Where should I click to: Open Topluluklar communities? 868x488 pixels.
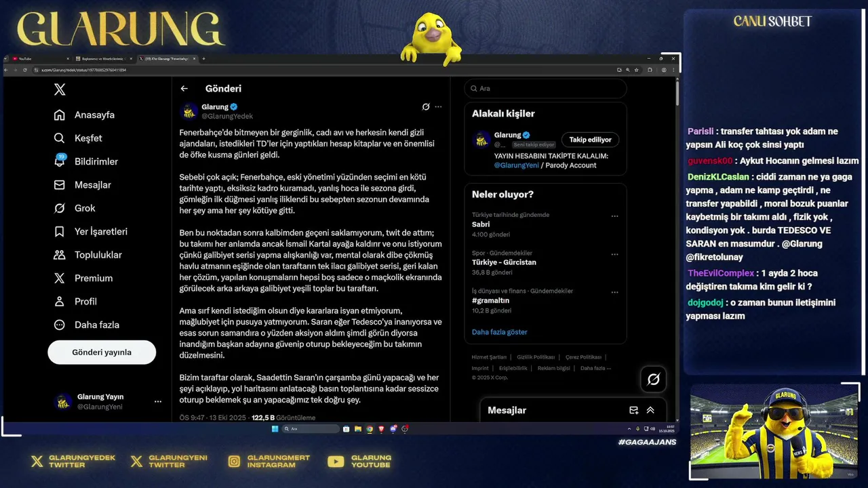coord(87,255)
